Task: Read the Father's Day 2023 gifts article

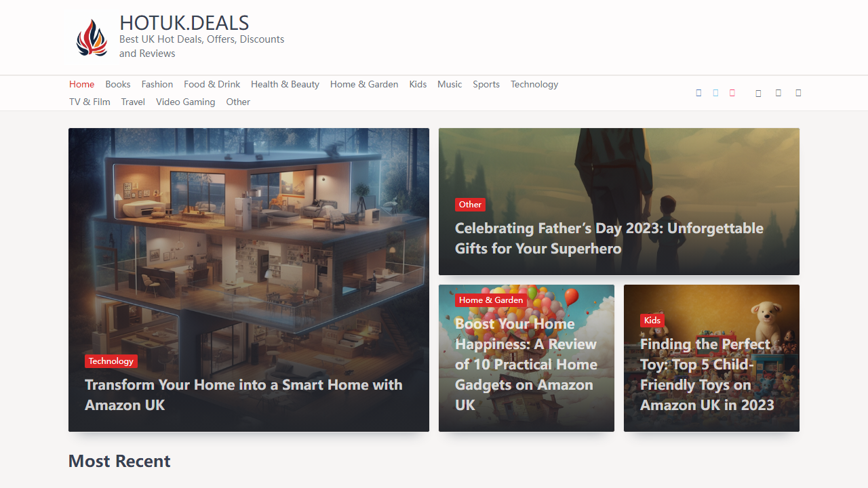Action: click(x=609, y=238)
